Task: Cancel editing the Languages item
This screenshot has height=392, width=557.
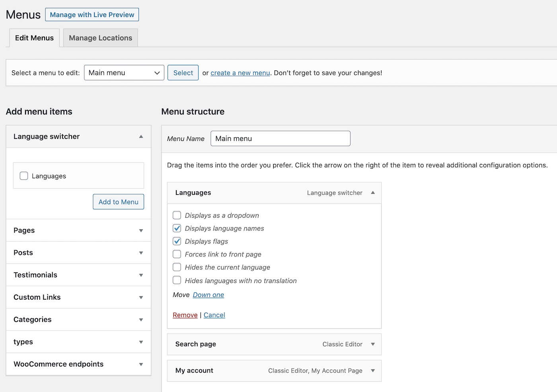Action: pos(214,315)
